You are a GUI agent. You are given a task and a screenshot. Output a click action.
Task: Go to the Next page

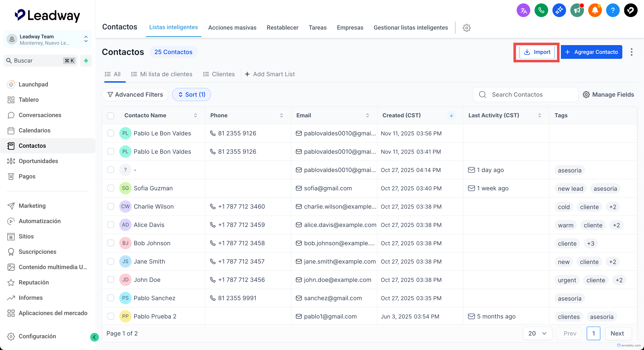(x=617, y=333)
